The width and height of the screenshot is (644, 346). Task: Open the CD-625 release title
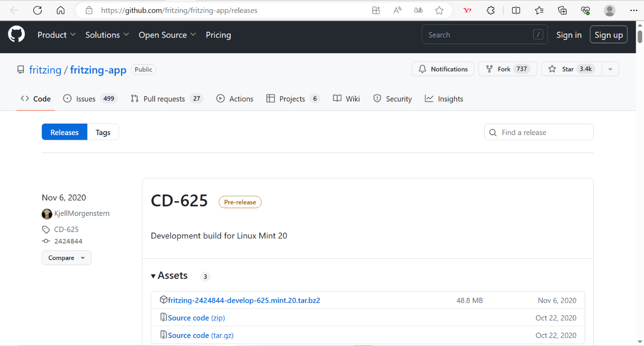tap(179, 201)
